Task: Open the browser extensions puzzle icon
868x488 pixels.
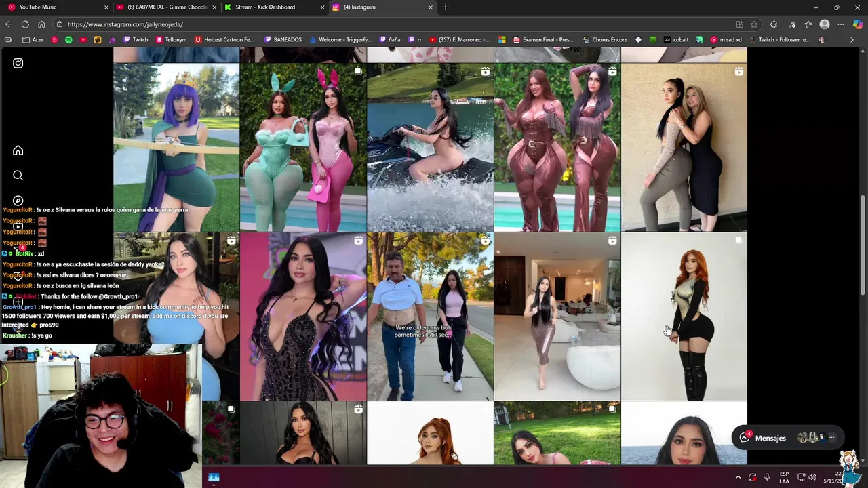Action: [774, 24]
